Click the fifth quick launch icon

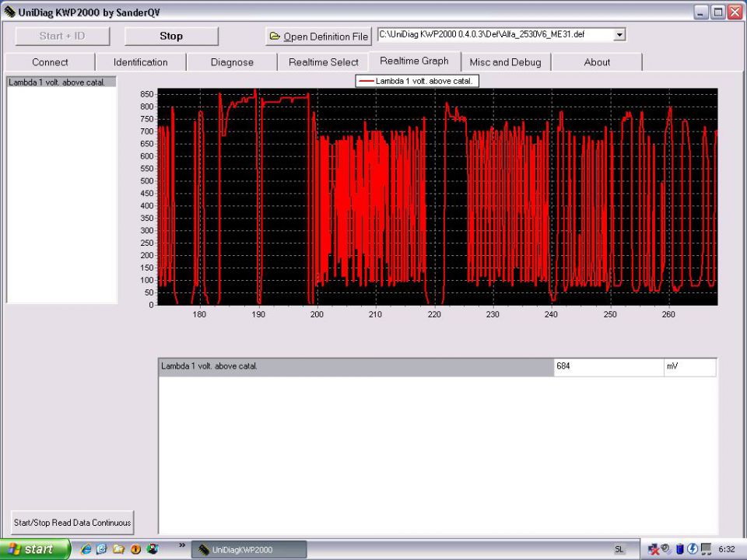(153, 550)
